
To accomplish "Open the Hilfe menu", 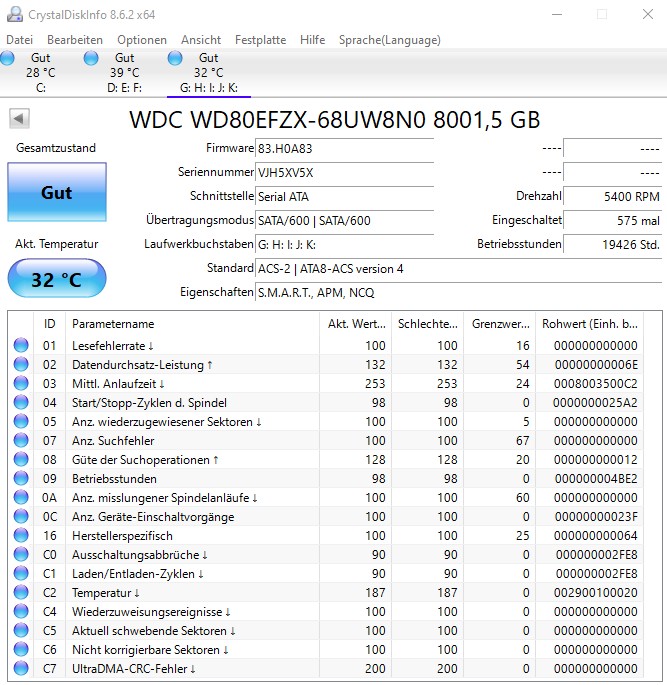I will [312, 40].
